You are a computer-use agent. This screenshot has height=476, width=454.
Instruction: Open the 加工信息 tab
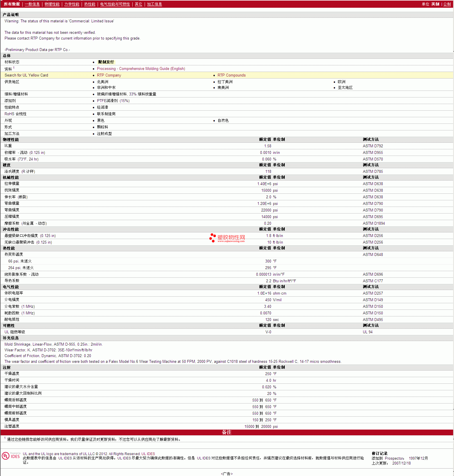point(155,4)
